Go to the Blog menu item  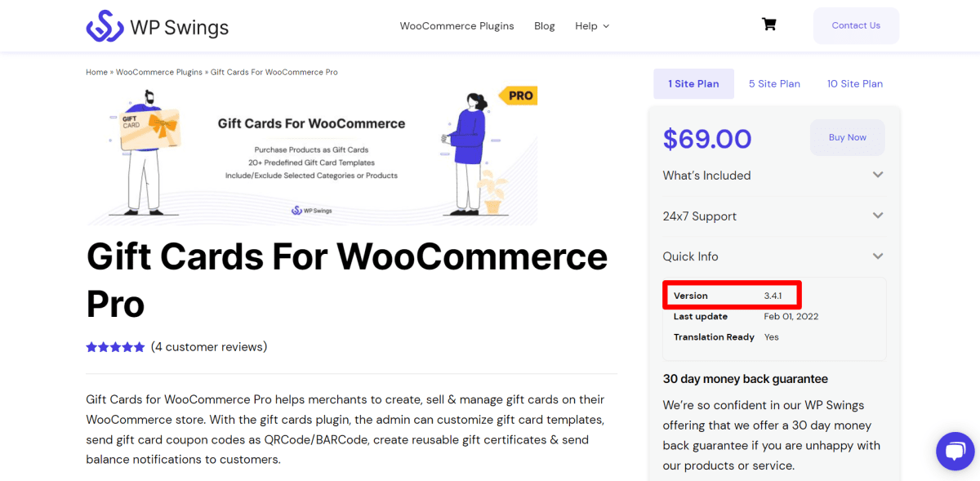coord(544,26)
